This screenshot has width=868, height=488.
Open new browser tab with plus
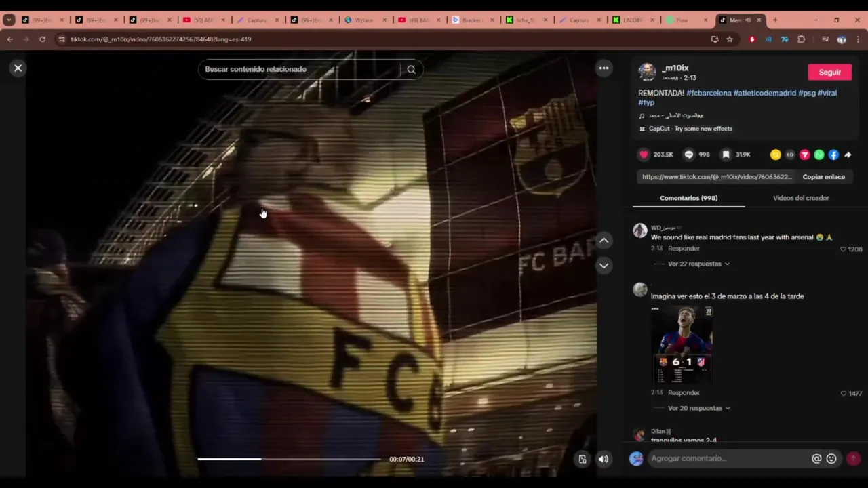(x=775, y=20)
